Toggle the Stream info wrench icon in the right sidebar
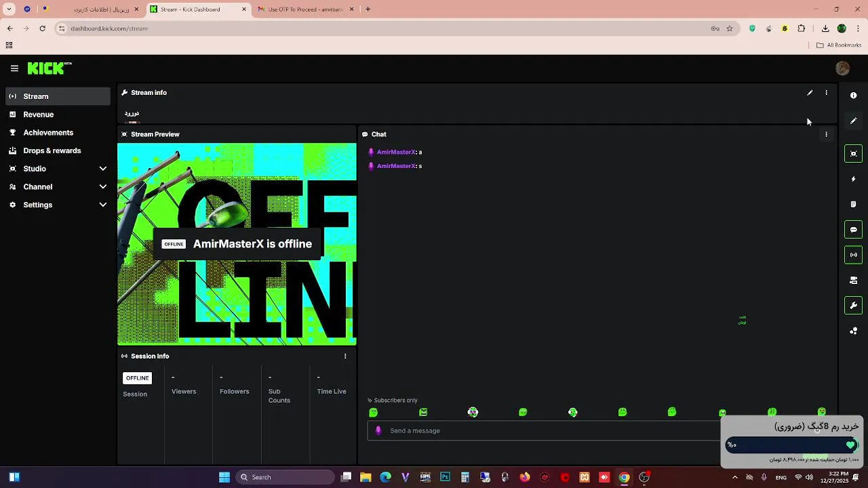 (x=854, y=306)
